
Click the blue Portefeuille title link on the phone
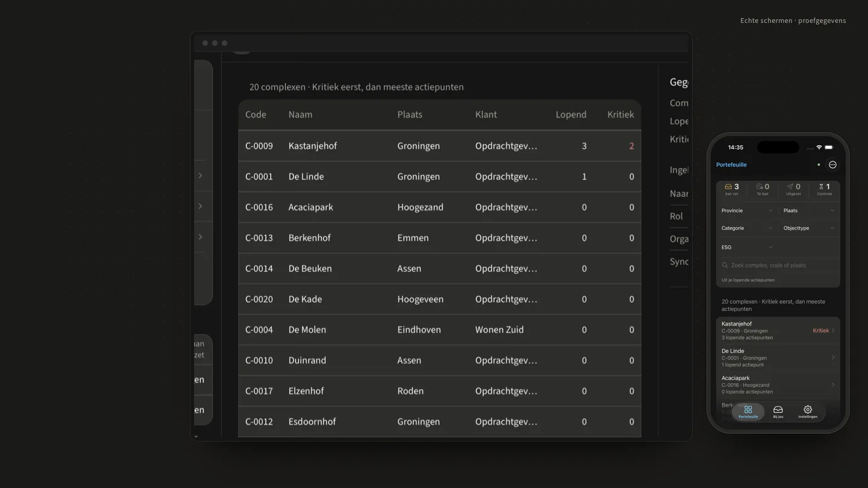pyautogui.click(x=731, y=164)
